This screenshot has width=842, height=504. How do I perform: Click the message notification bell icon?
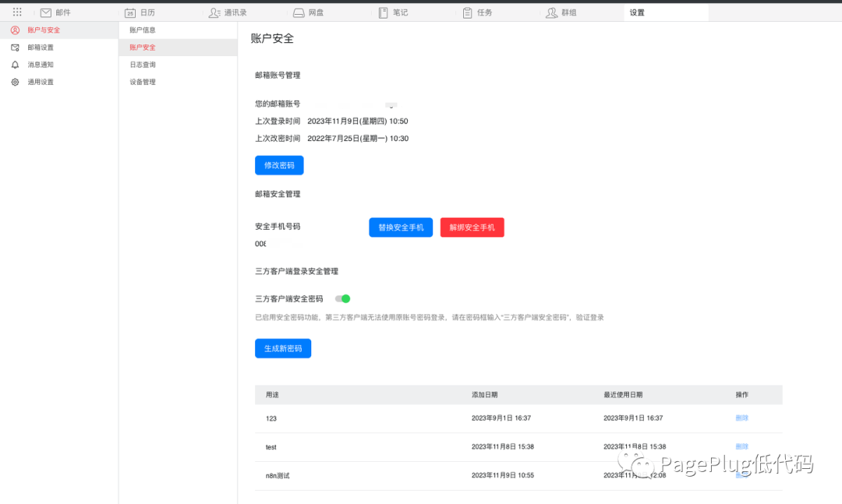pyautogui.click(x=15, y=65)
